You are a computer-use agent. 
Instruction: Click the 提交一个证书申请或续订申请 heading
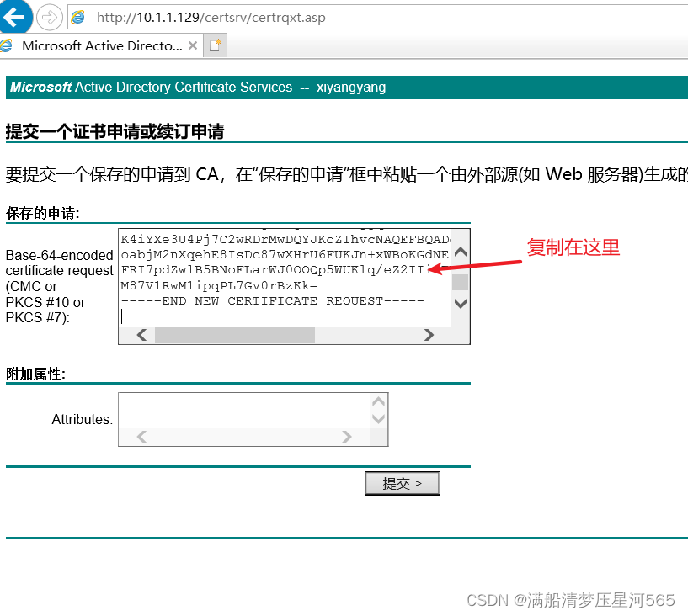[x=115, y=131]
